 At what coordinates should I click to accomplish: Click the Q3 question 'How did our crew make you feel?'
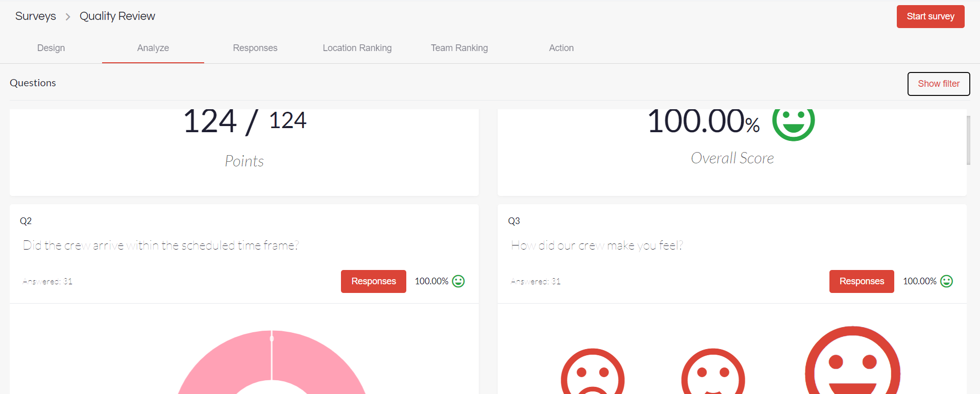[597, 245]
